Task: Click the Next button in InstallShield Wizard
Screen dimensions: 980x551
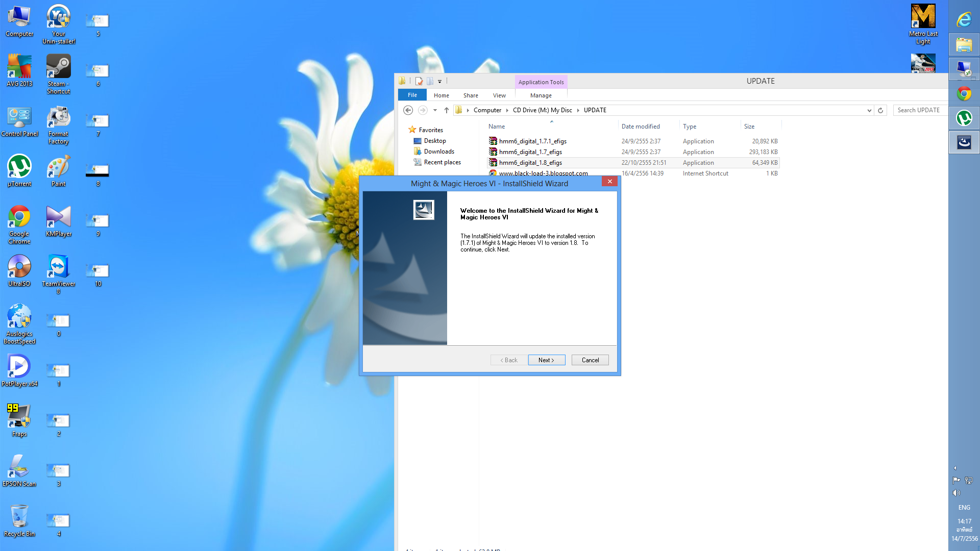Action: (546, 360)
